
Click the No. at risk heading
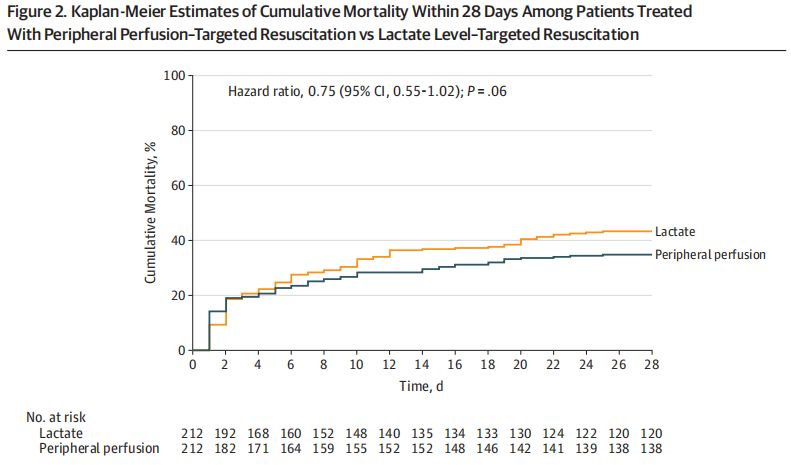(x=62, y=418)
